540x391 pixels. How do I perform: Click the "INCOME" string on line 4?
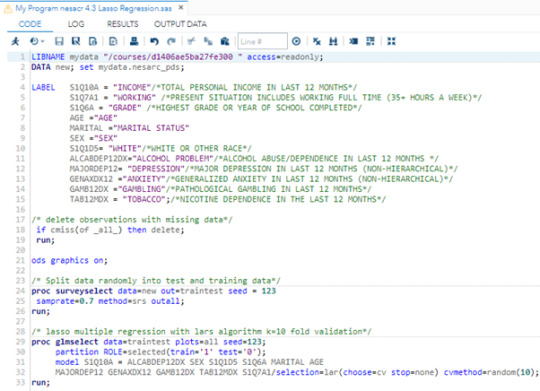132,88
